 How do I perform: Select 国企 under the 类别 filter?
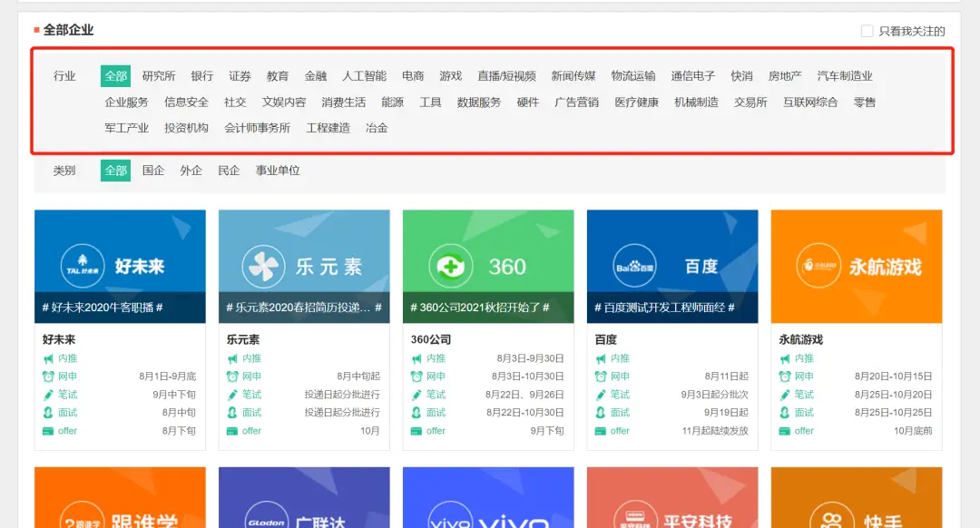click(153, 170)
